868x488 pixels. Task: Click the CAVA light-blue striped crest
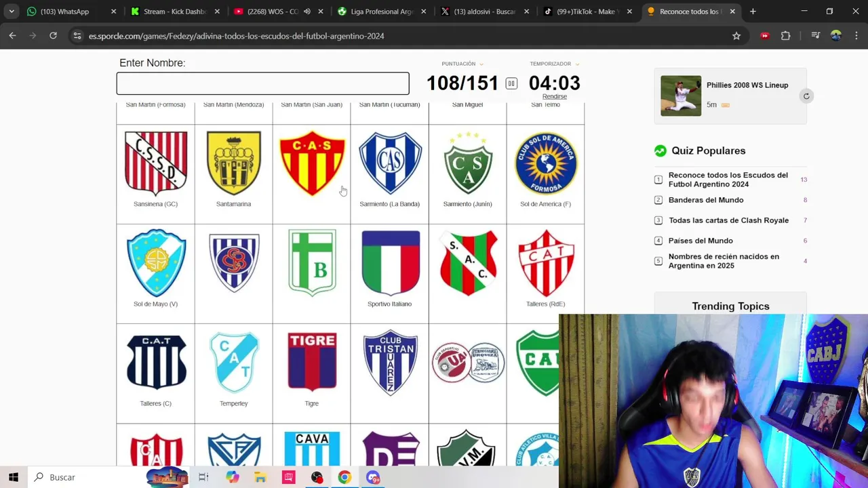(312, 449)
